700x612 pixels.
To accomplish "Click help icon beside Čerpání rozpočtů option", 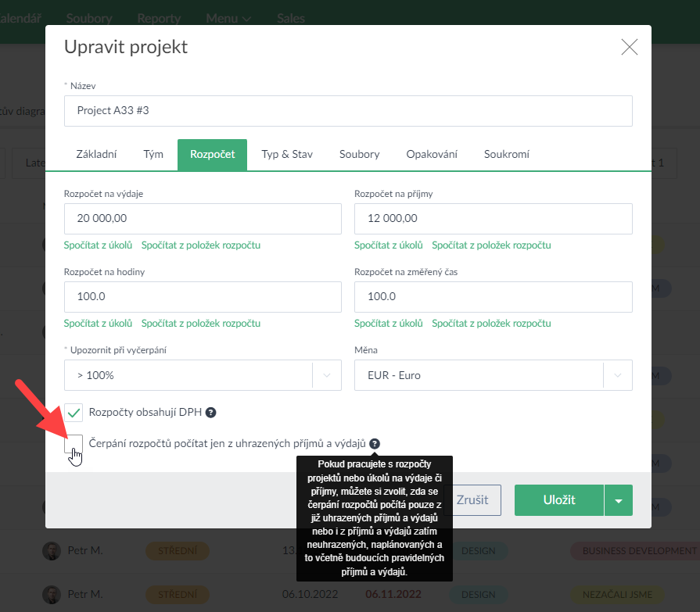I will point(375,443).
